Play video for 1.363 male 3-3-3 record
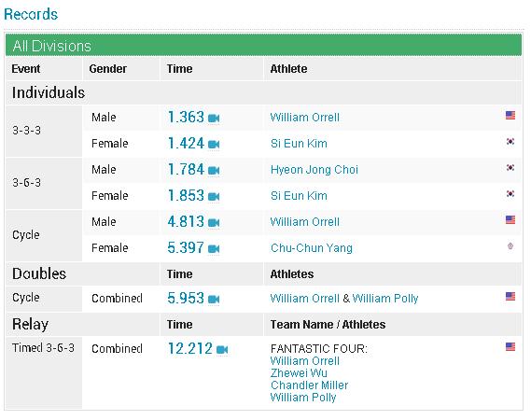Image resolution: width=531 pixels, height=420 pixels. (214, 119)
